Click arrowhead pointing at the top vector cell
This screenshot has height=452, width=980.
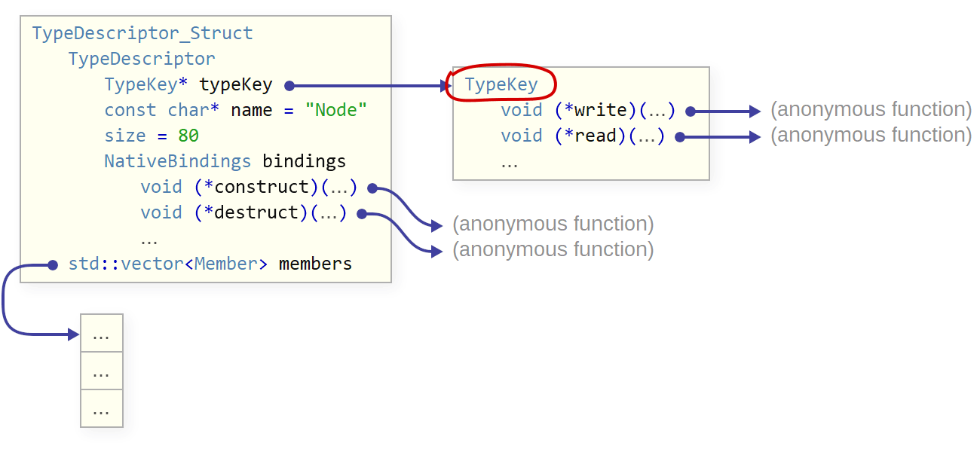coord(74,334)
